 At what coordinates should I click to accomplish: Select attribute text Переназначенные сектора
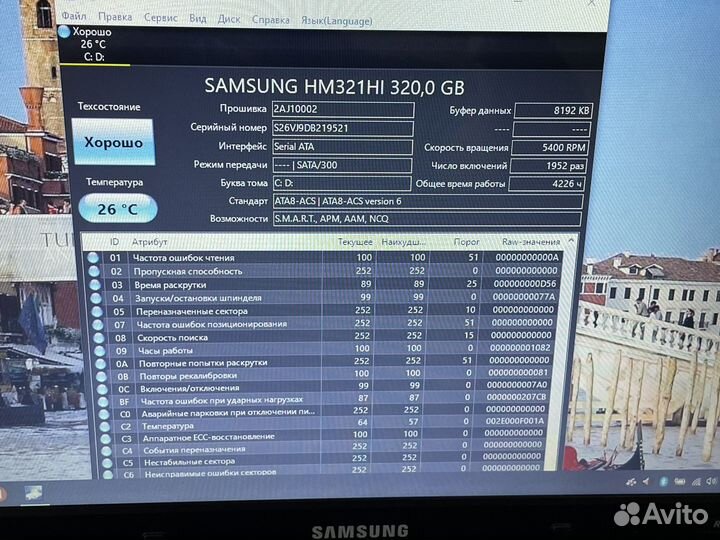coord(191,311)
